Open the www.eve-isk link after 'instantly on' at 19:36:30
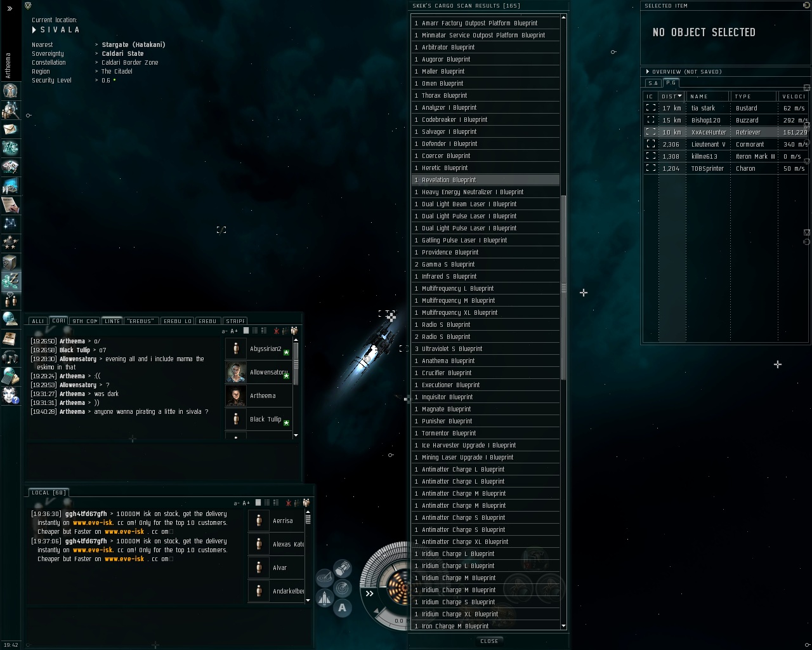Viewport: 812px width, 650px height. 93,523
